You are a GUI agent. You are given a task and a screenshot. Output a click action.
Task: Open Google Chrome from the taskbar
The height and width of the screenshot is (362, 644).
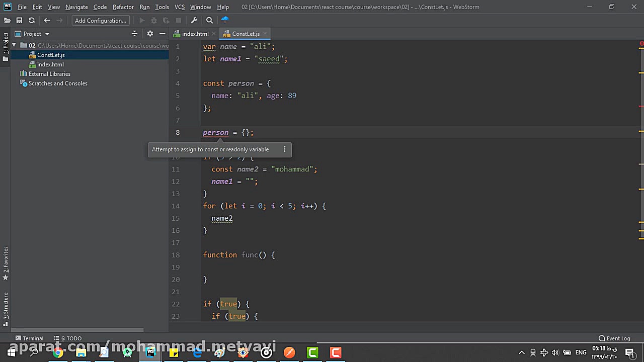pyautogui.click(x=58, y=352)
